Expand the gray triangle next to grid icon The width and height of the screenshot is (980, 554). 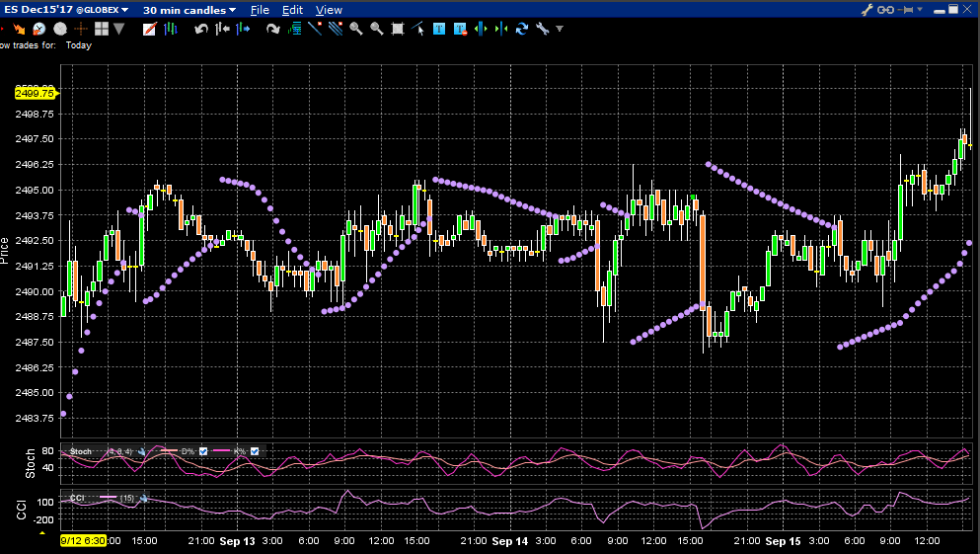[118, 29]
